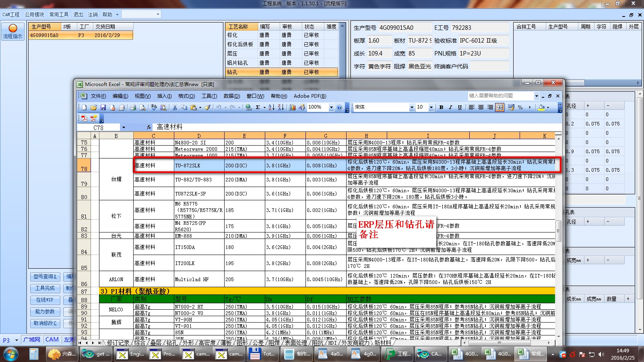Image resolution: width=644 pixels, height=362 pixels.
Task: Open the Adobe PDF(B) menu
Action: [310, 96]
